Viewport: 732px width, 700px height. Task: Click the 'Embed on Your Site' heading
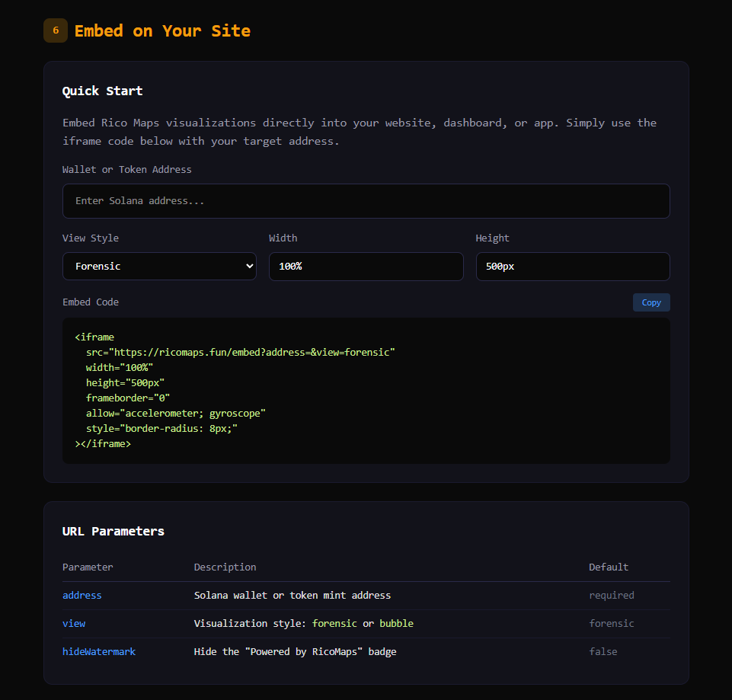click(x=162, y=30)
